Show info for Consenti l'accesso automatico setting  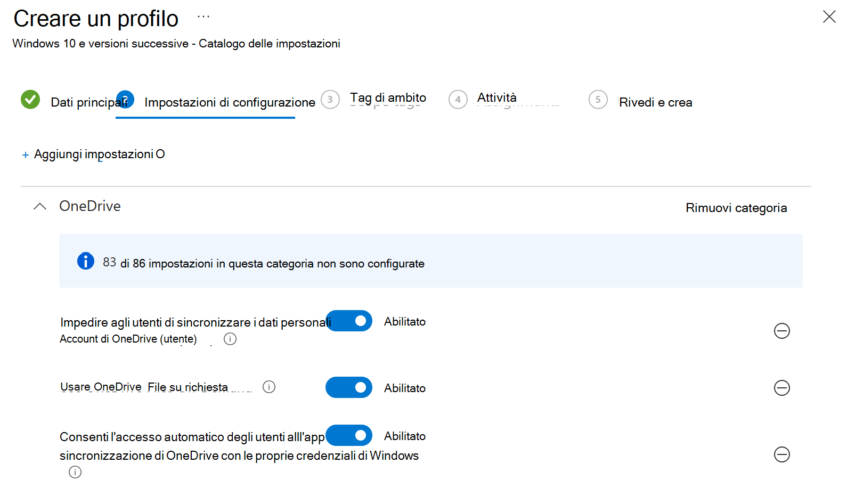point(75,472)
